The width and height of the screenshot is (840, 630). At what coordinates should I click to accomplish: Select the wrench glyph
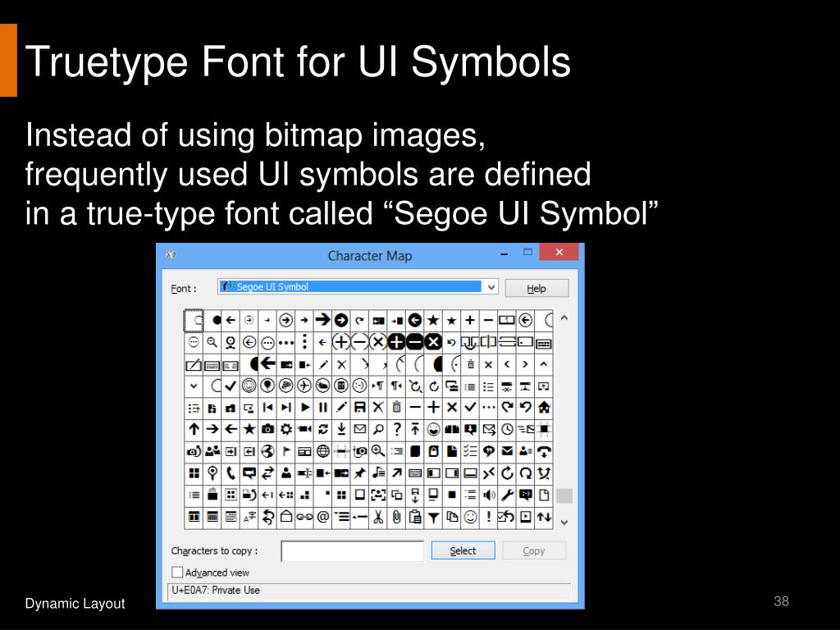pyautogui.click(x=507, y=495)
